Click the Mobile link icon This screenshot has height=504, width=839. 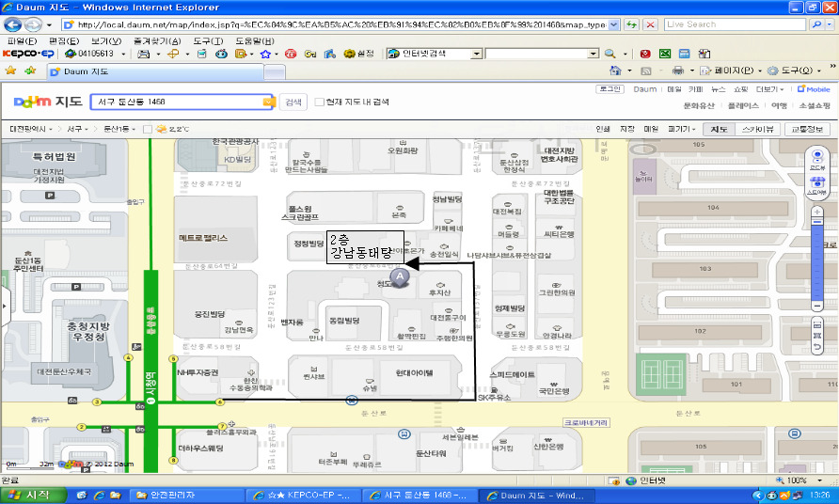coord(814,89)
